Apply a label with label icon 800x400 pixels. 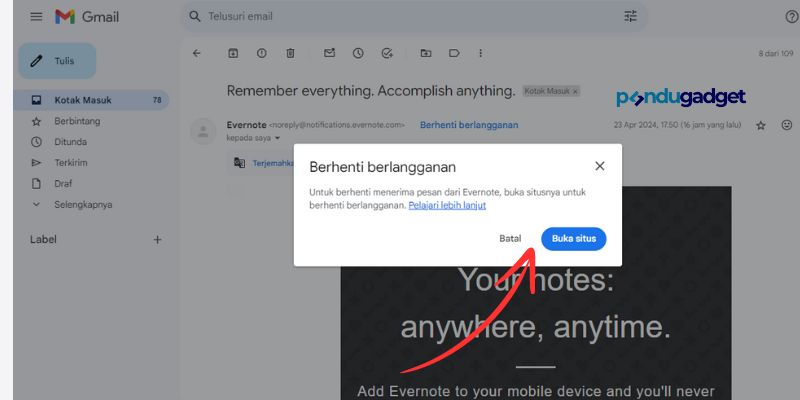[454, 53]
